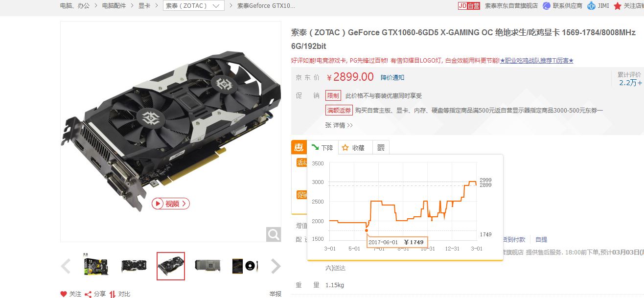The image size is (644, 298).
Task: Click the orange 惠 price plugin icon
Action: click(299, 147)
